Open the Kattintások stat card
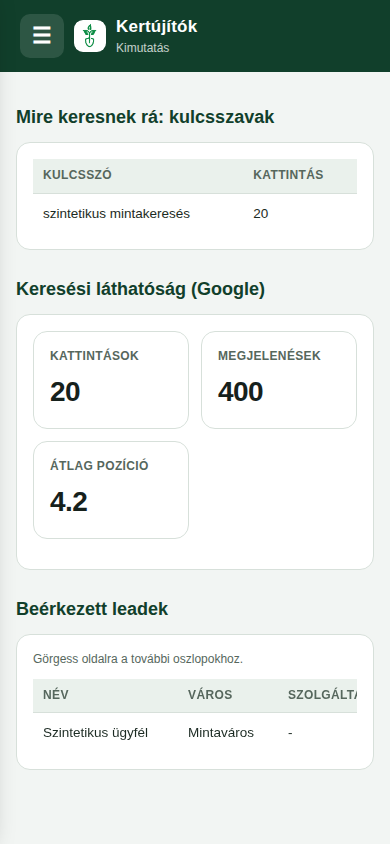This screenshot has height=844, width=390. [x=111, y=380]
